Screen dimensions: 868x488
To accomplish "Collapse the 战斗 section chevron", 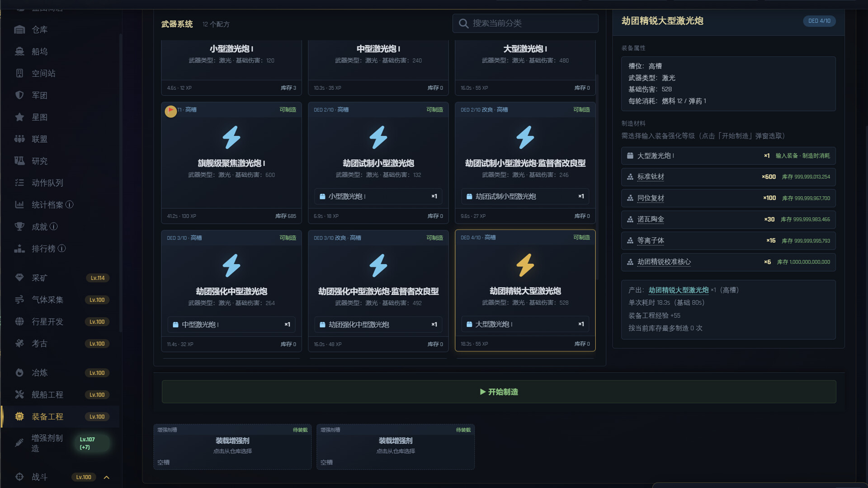I will pos(107,477).
